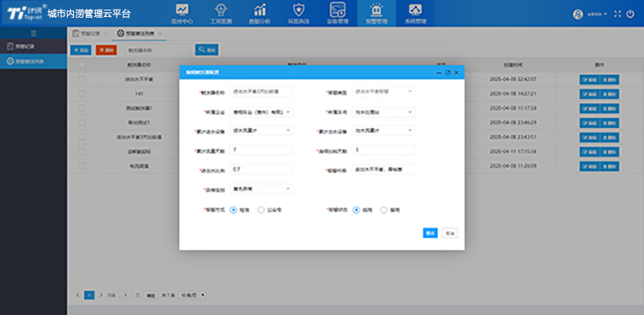The image size is (644, 315).
Task: Click the power logout icon at top right
Action: 630,14
